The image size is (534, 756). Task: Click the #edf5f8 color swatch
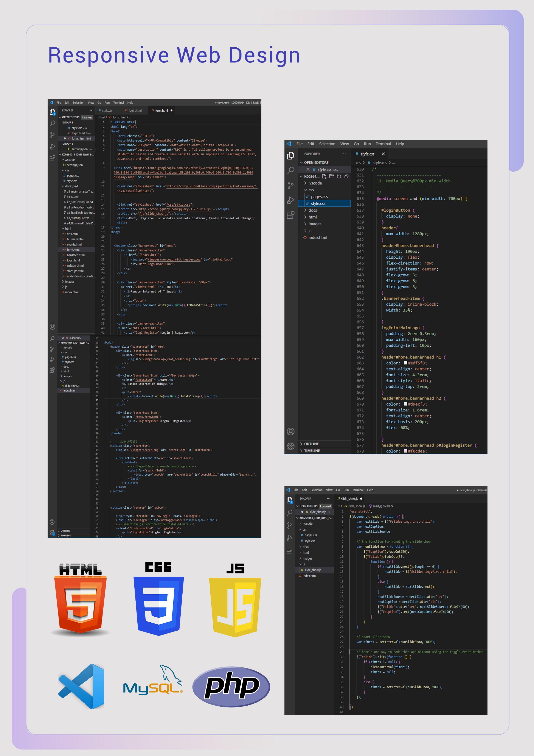[x=405, y=363]
